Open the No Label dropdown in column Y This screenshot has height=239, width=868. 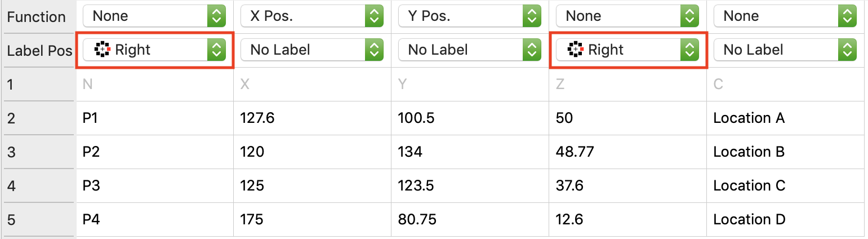tap(470, 50)
